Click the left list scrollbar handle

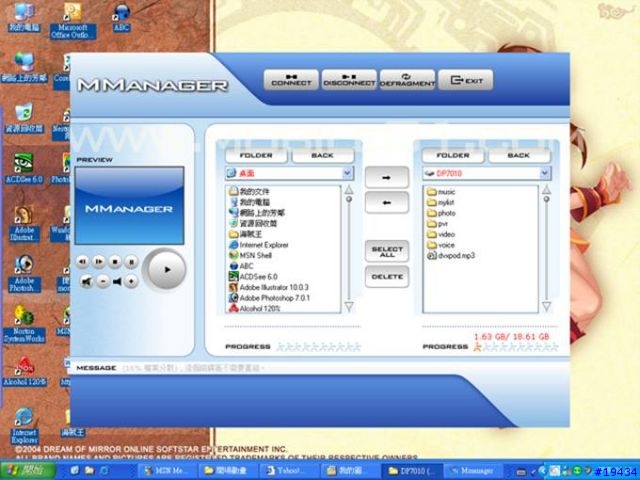pyautogui.click(x=349, y=199)
